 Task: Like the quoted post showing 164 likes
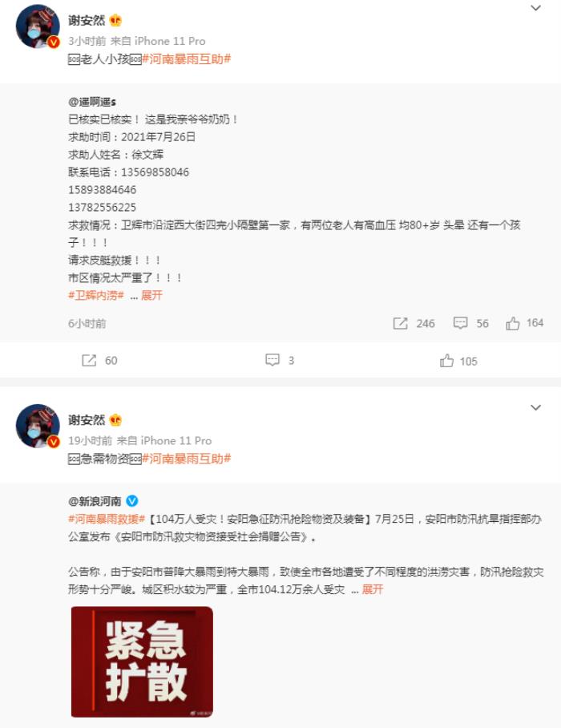(x=525, y=322)
